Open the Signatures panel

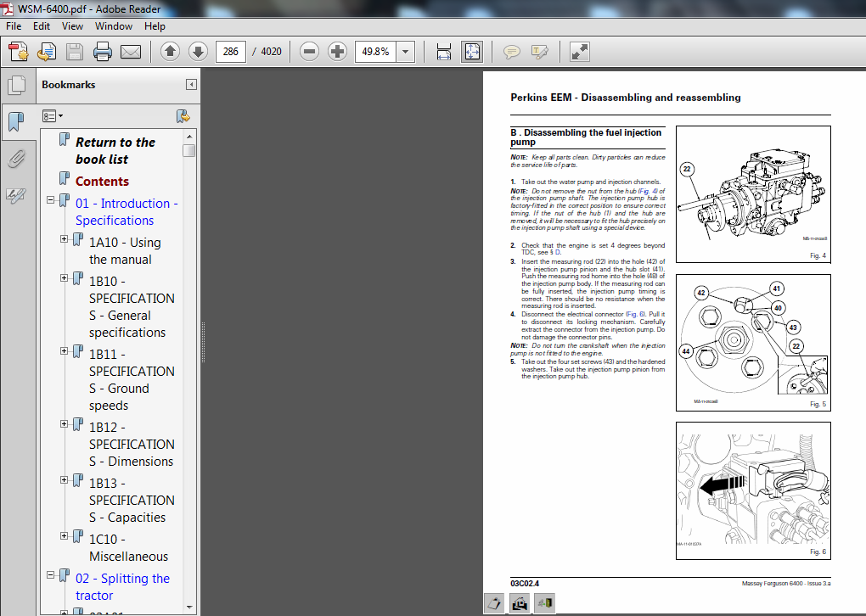tap(17, 194)
